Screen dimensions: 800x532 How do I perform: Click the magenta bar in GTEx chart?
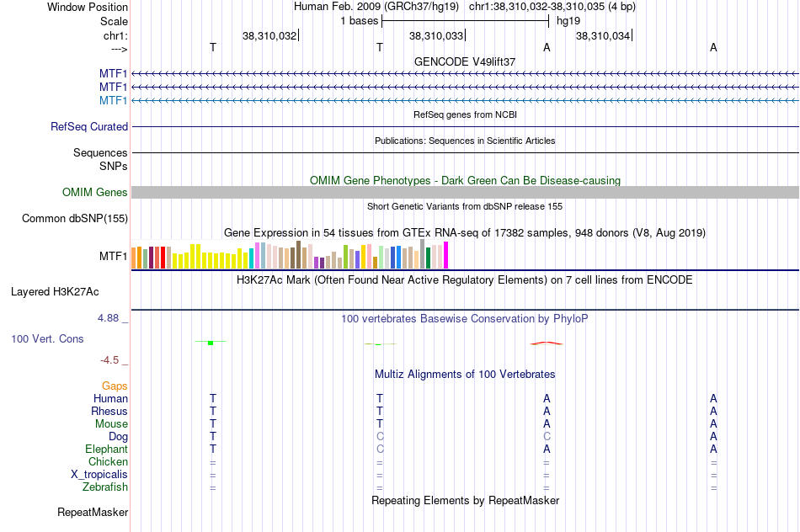coord(446,255)
